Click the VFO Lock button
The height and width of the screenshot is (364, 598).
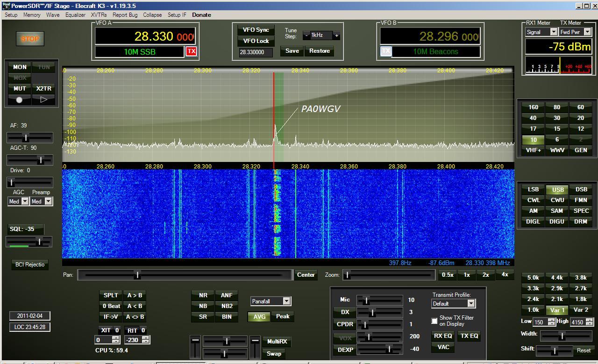(256, 41)
